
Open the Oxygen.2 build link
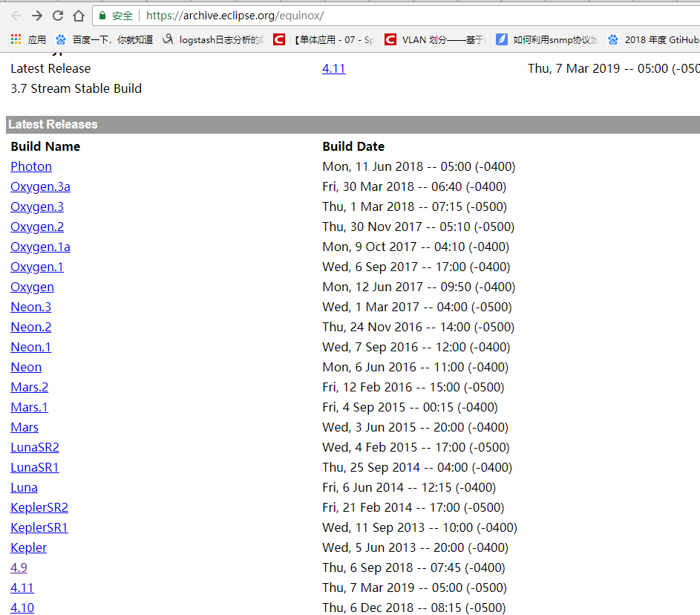[x=37, y=227]
